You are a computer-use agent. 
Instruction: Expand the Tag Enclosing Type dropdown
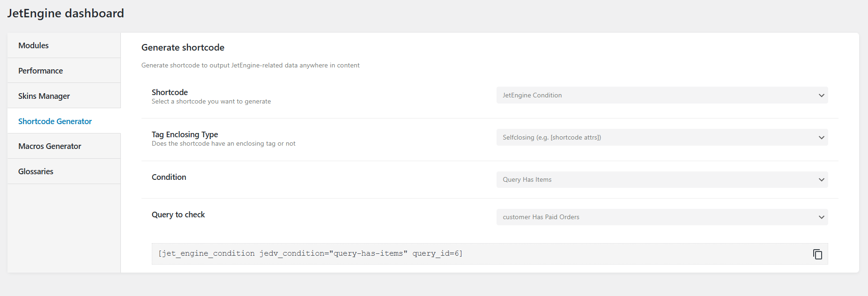tap(662, 137)
